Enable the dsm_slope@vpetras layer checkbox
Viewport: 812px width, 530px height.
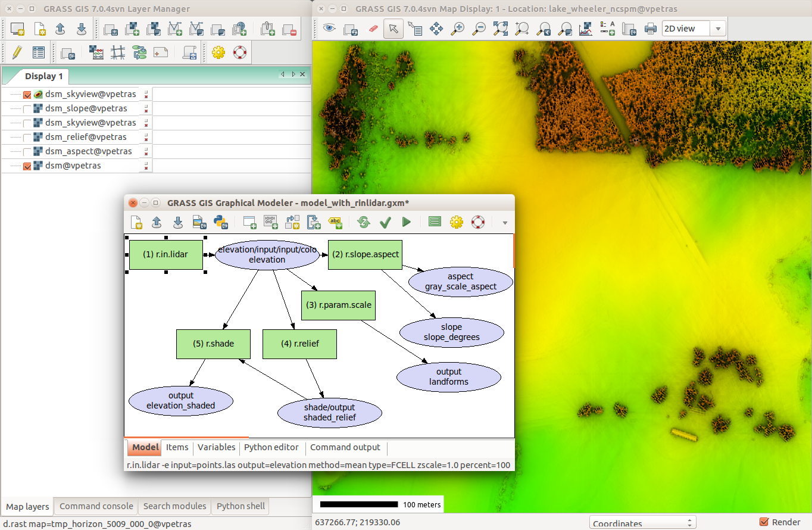tap(27, 109)
